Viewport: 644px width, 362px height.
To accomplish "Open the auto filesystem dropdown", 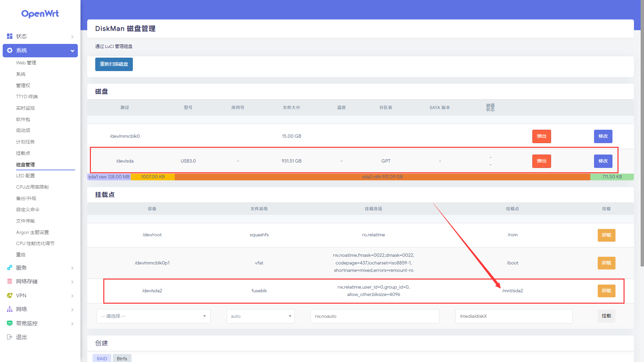I will coord(261,316).
